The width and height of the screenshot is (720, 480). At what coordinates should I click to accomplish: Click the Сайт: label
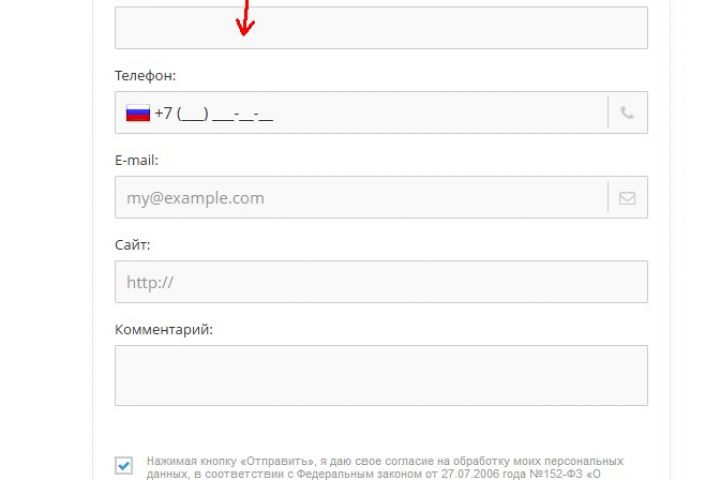pyautogui.click(x=132, y=245)
